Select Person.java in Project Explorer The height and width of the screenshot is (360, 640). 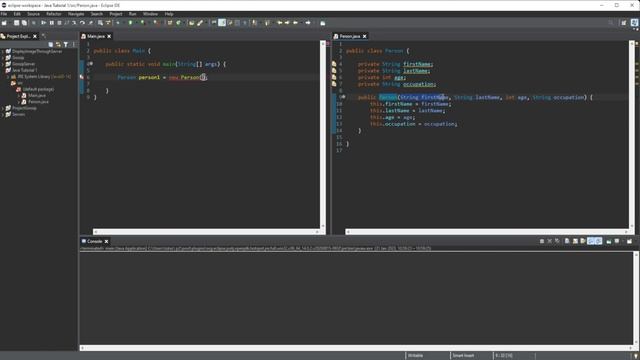pyautogui.click(x=38, y=102)
